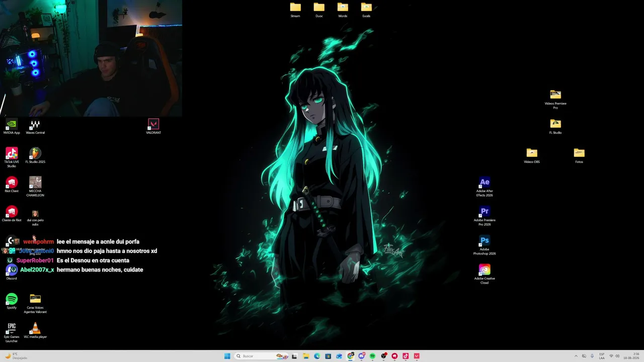This screenshot has width=644, height=362.
Task: Switch to TikTok LIVE Studio on taskbar
Action: 406,356
